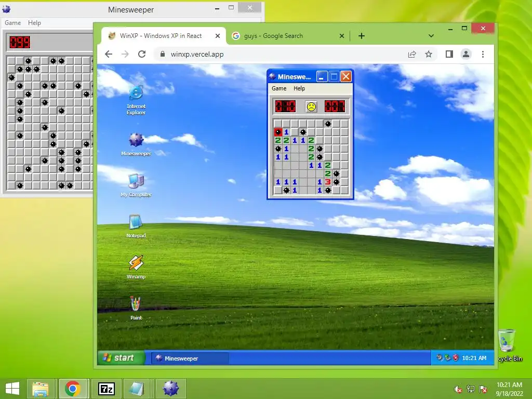Click XP Minesweeper title bar text
The width and height of the screenshot is (532, 399).
(x=294, y=77)
